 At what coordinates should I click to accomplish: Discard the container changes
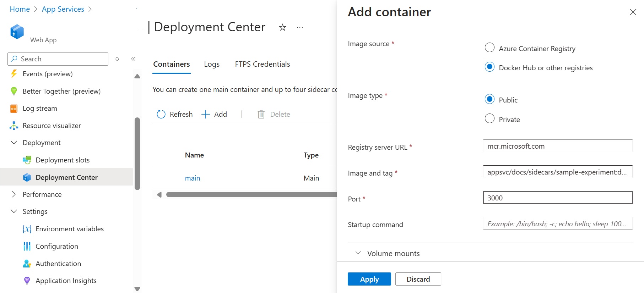(418, 279)
